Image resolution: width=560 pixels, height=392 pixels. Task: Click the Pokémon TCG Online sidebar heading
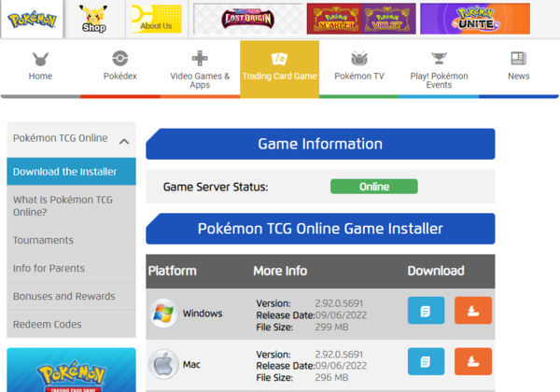click(60, 138)
